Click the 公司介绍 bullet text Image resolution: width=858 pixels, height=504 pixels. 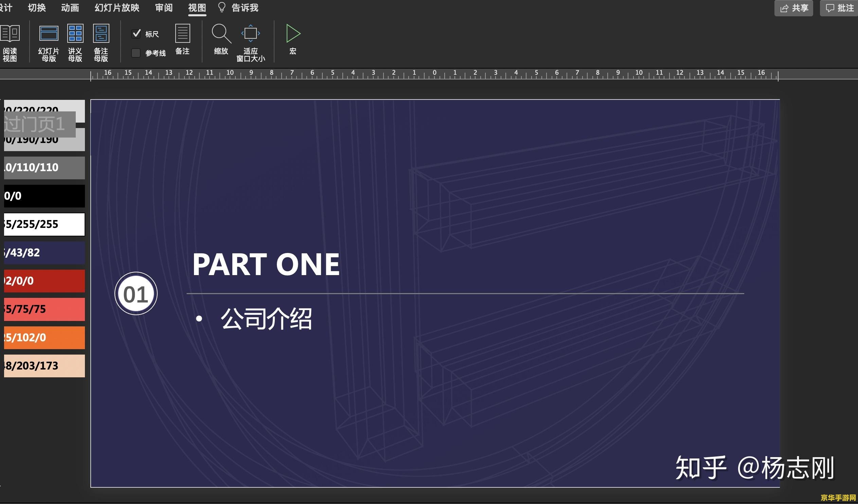pyautogui.click(x=266, y=319)
